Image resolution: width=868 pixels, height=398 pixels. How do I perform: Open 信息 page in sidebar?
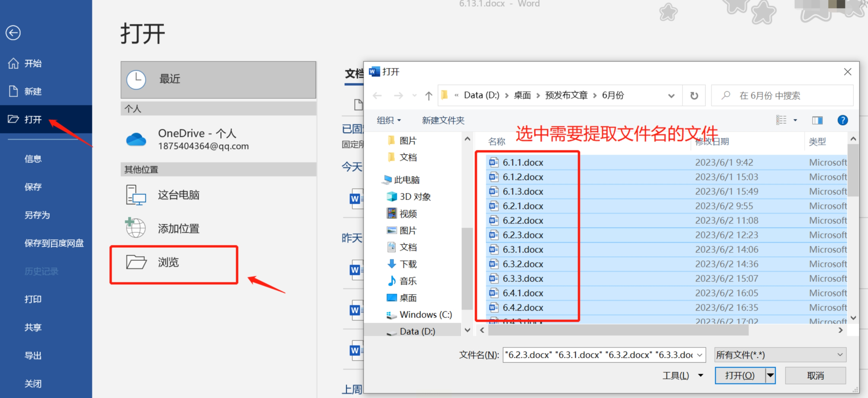(x=33, y=159)
